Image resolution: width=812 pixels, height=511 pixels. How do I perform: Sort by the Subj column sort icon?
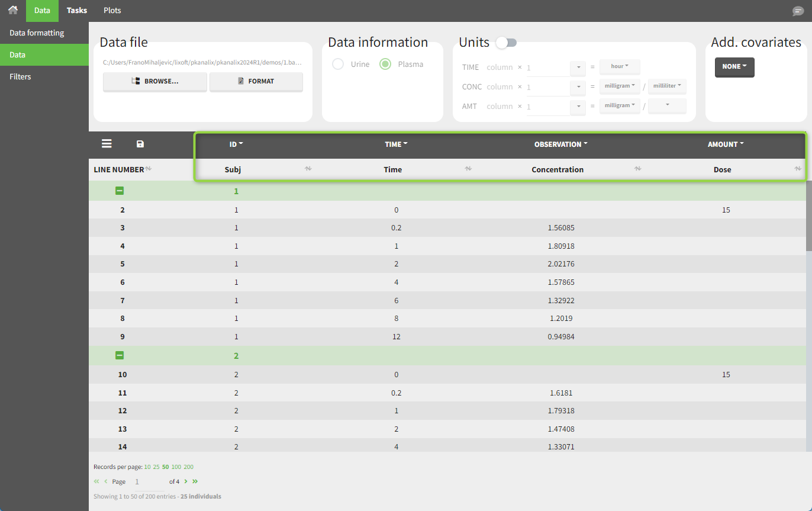click(308, 169)
